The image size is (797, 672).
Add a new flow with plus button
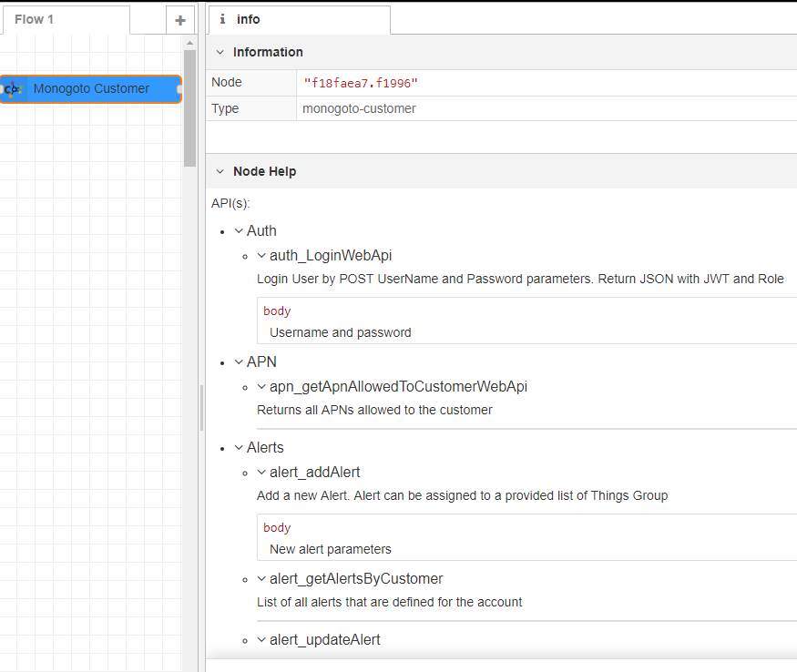pos(179,20)
